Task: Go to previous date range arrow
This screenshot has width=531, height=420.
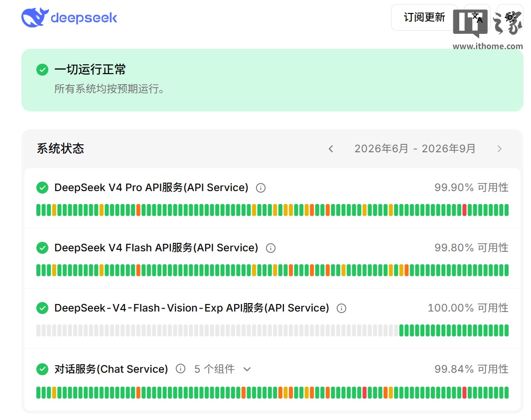Action: click(x=331, y=149)
